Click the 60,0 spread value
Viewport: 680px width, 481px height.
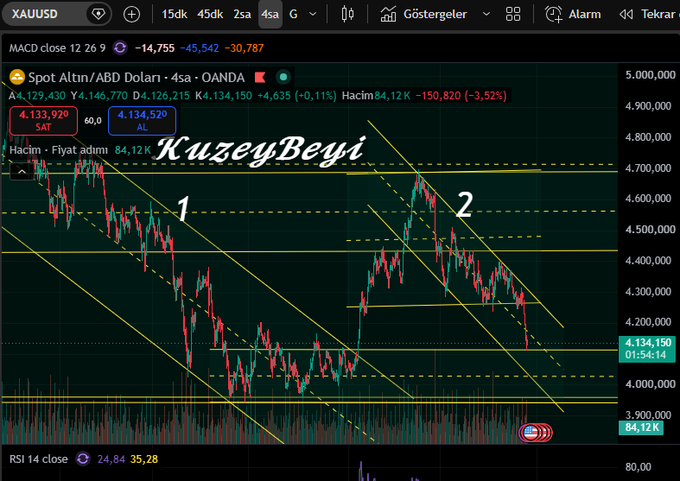pos(93,121)
